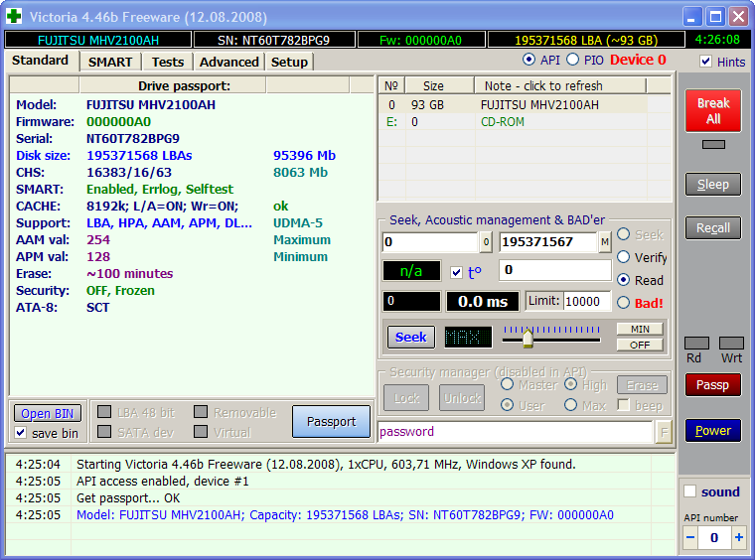
Task: Select the CD-ROM drive row
Action: pos(525,122)
